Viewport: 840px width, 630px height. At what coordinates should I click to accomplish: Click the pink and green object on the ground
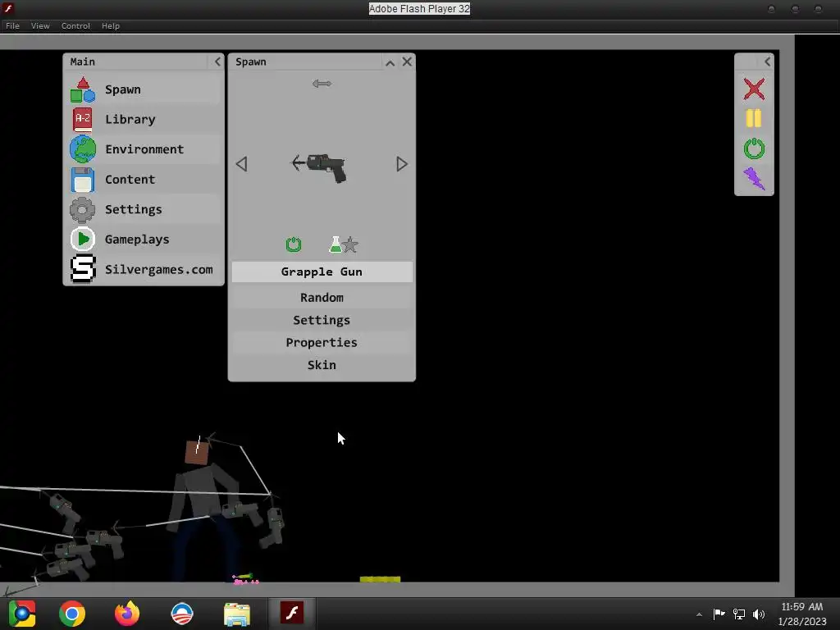click(246, 578)
